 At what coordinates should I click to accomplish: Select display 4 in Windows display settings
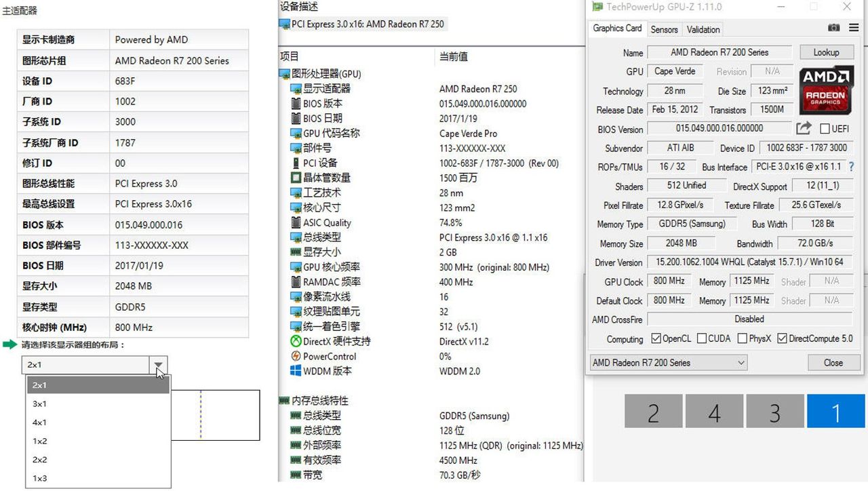[x=714, y=412]
